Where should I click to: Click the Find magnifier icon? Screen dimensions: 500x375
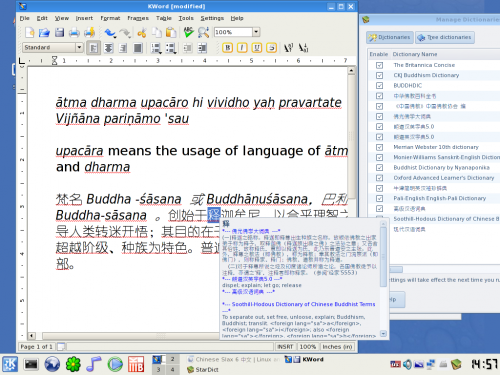203,32
